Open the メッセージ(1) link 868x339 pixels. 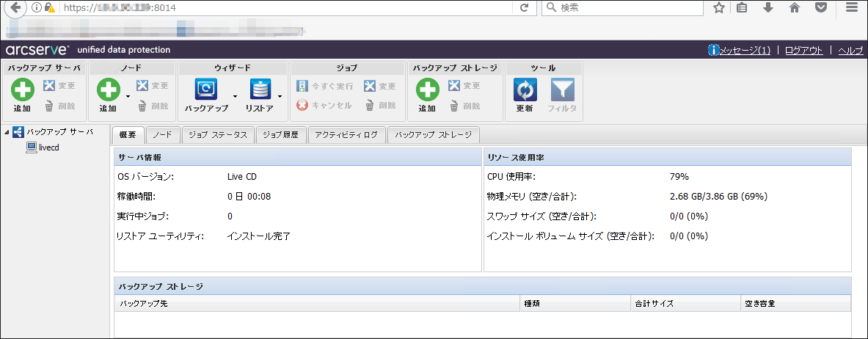740,51
